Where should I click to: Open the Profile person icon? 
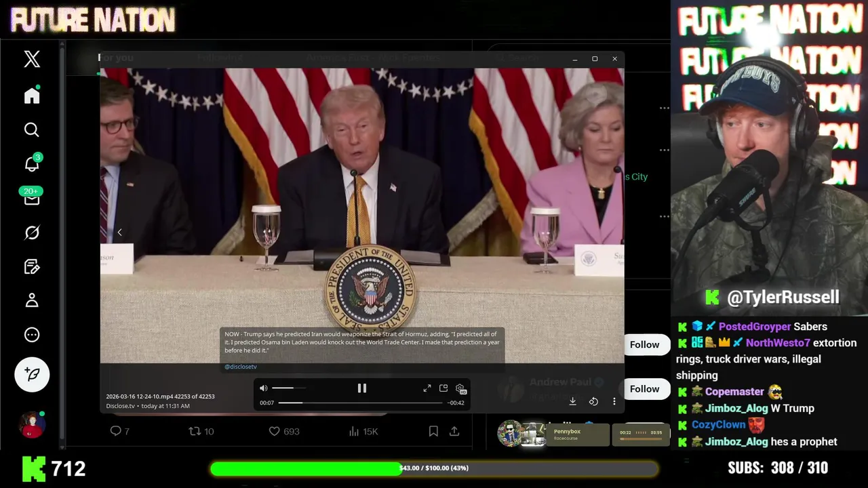coord(32,300)
